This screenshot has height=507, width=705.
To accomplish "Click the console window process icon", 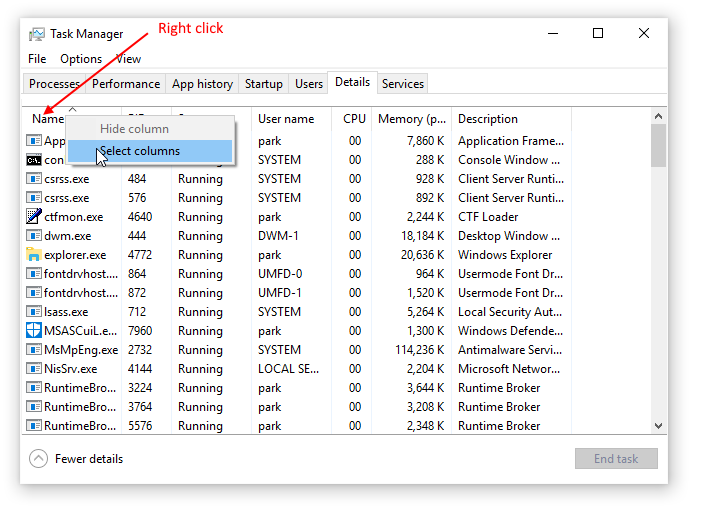I will click(34, 160).
